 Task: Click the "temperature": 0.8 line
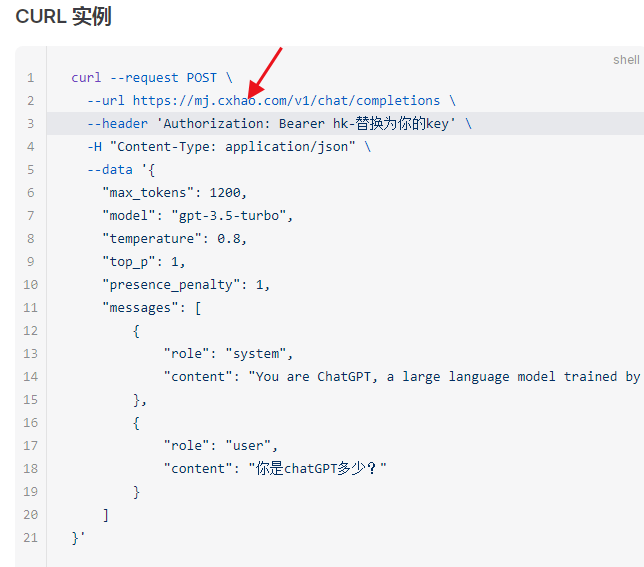point(175,239)
